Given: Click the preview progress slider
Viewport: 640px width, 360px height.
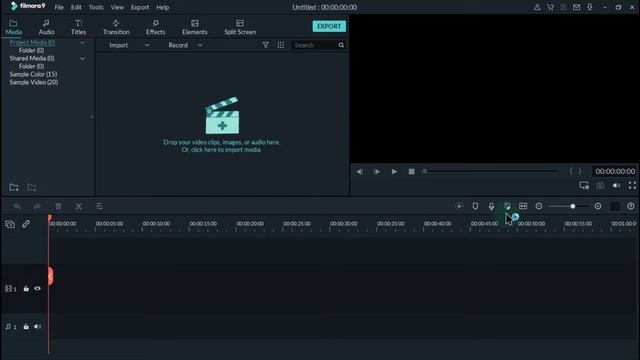Looking at the screenshot, I should pyautogui.click(x=490, y=171).
